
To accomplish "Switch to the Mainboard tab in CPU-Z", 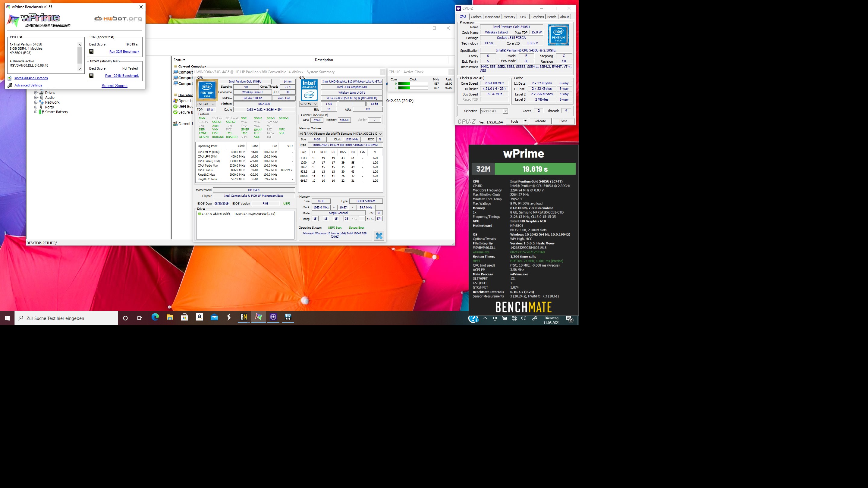I will (x=492, y=17).
